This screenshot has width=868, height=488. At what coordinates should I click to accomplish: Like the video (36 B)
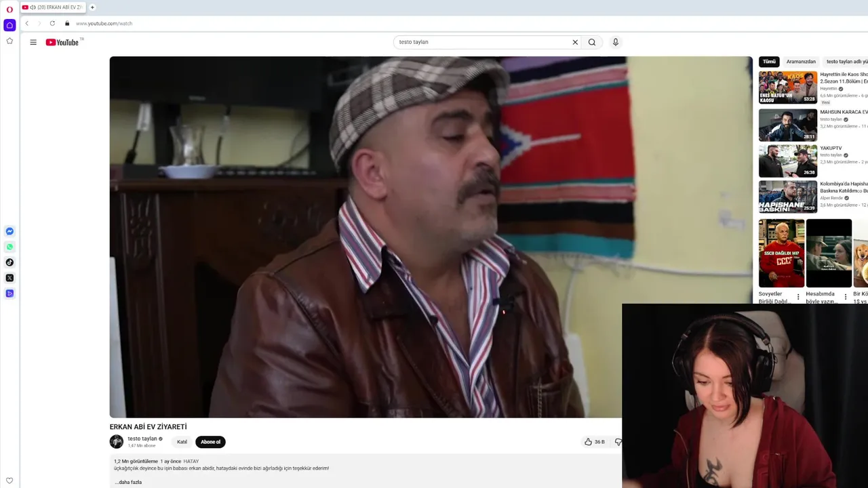click(x=595, y=442)
